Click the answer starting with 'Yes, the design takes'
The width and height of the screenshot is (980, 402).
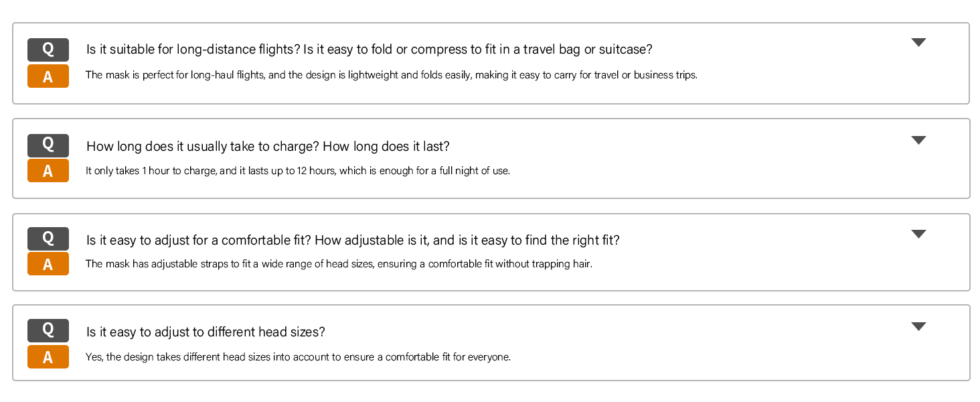pyautogui.click(x=298, y=357)
